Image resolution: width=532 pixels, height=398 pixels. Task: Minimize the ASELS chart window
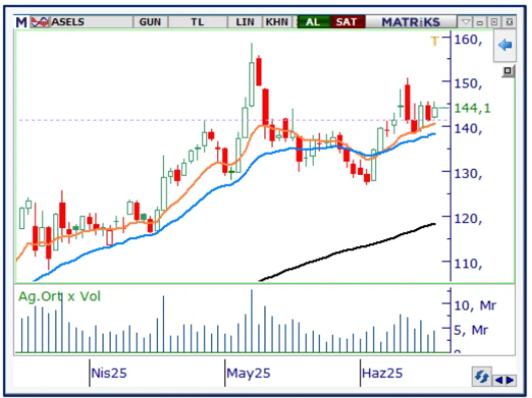480,22
